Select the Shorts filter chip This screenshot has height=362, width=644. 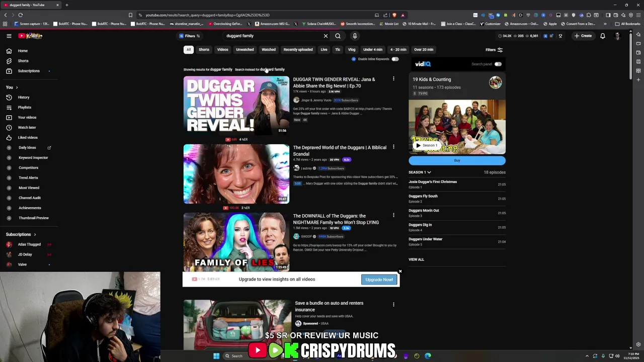[204, 50]
